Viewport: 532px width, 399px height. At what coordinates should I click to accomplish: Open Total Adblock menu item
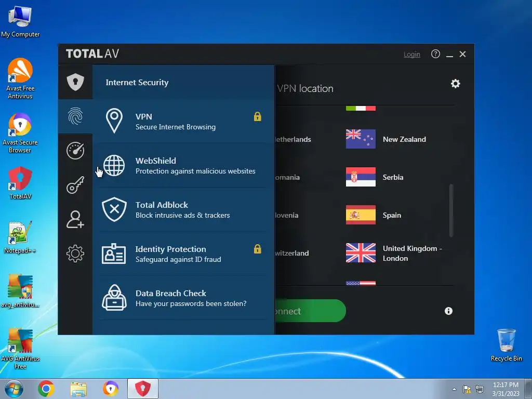[x=183, y=210]
